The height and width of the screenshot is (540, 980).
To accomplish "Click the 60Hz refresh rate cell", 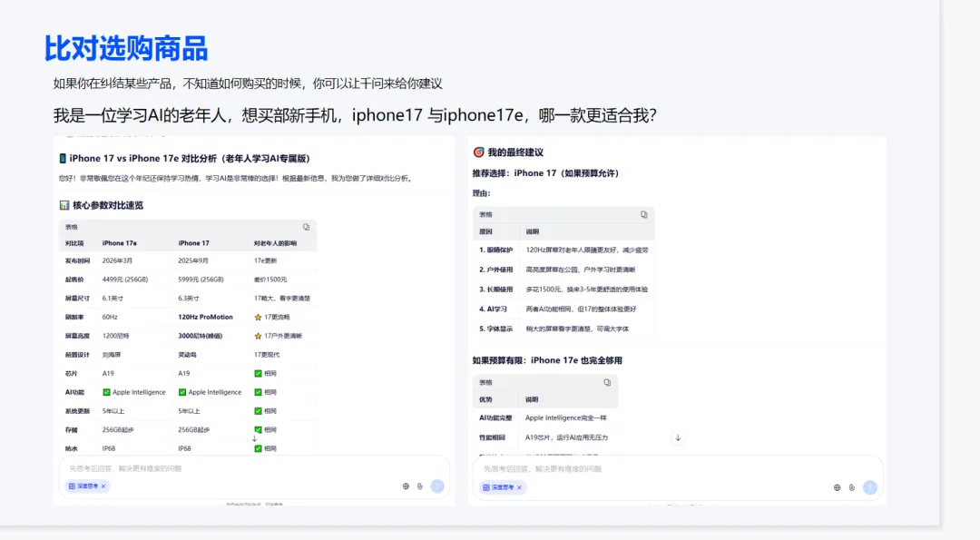I will (x=110, y=317).
